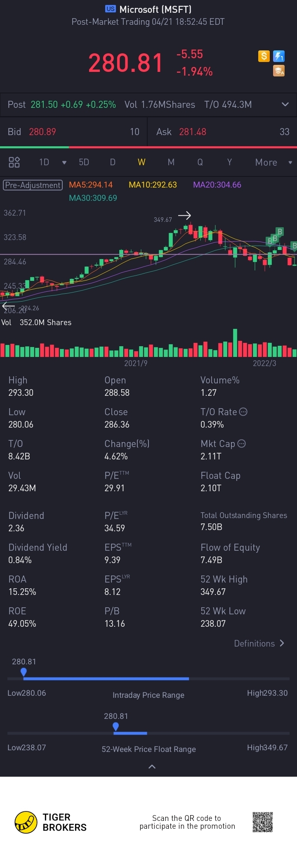Switch to the 5D chart tab

pos(84,162)
